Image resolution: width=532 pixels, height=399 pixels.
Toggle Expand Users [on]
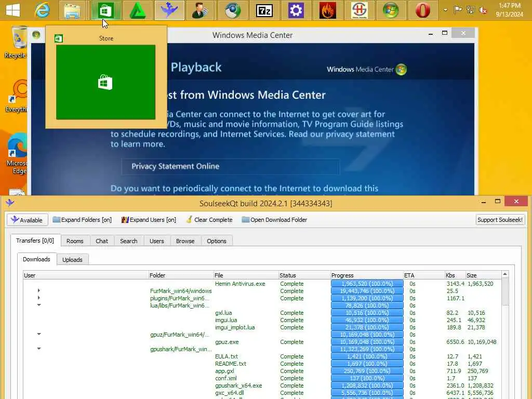pyautogui.click(x=149, y=220)
